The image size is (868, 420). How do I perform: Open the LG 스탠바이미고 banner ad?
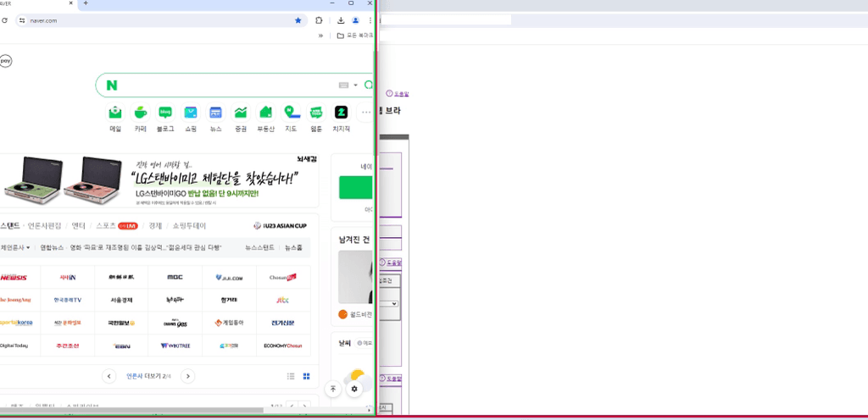tap(159, 180)
